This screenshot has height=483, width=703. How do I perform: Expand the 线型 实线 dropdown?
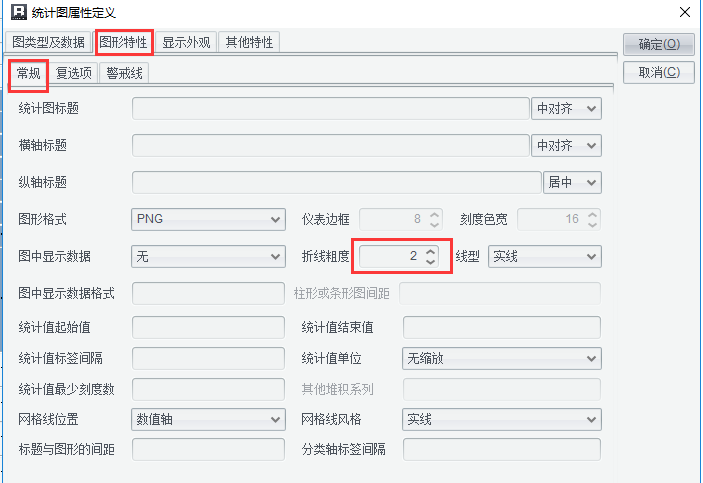pyautogui.click(x=544, y=257)
